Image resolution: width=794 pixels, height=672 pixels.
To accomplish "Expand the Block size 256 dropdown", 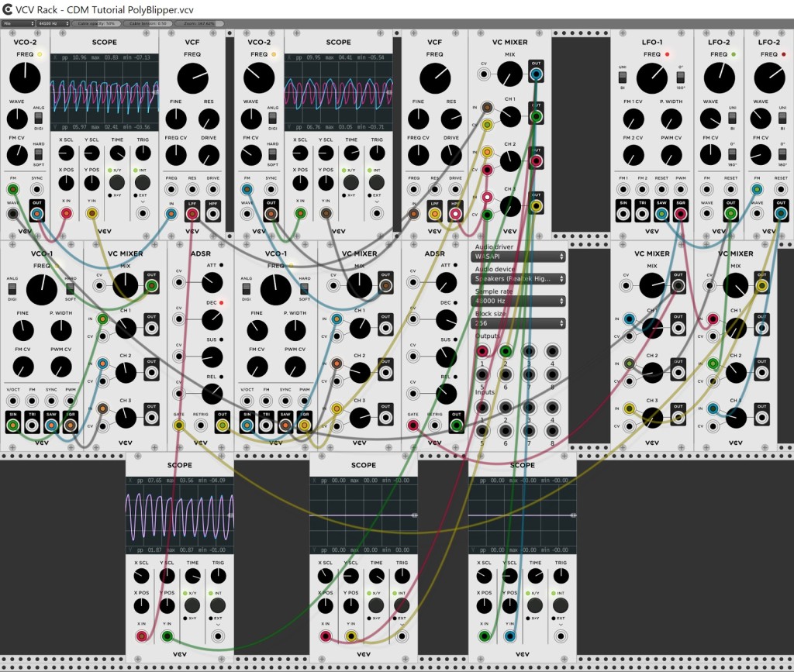I will [x=519, y=322].
